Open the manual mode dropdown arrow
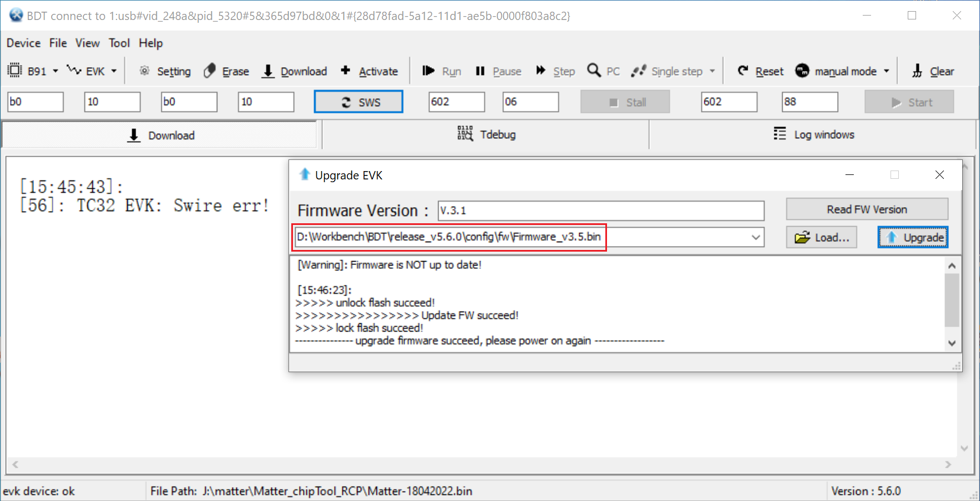The image size is (980, 501). 887,71
